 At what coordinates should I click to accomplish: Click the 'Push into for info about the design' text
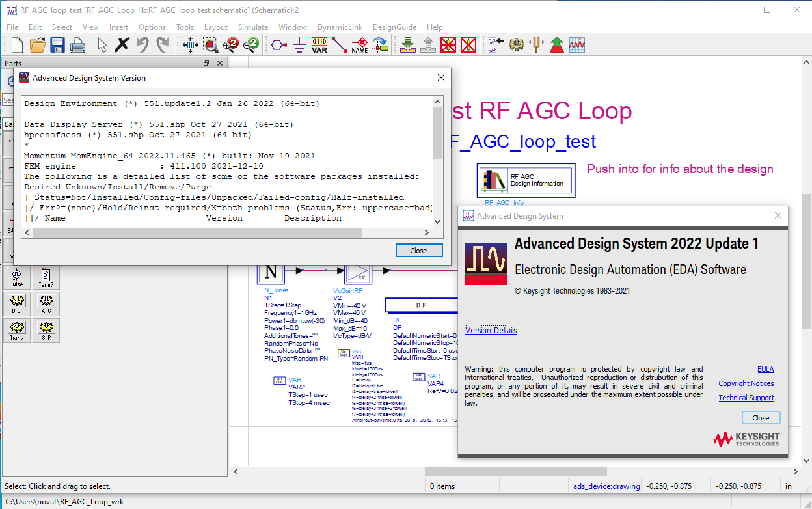click(x=680, y=169)
